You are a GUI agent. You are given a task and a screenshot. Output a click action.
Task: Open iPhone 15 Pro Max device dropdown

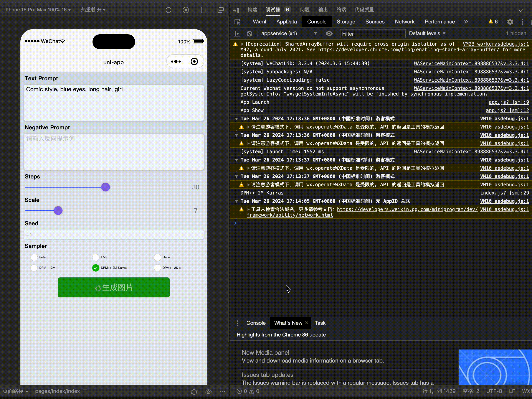[x=37, y=10]
